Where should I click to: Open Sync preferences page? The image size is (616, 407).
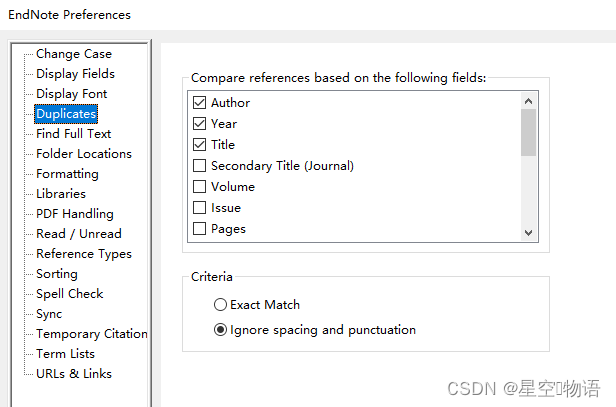click(x=49, y=314)
